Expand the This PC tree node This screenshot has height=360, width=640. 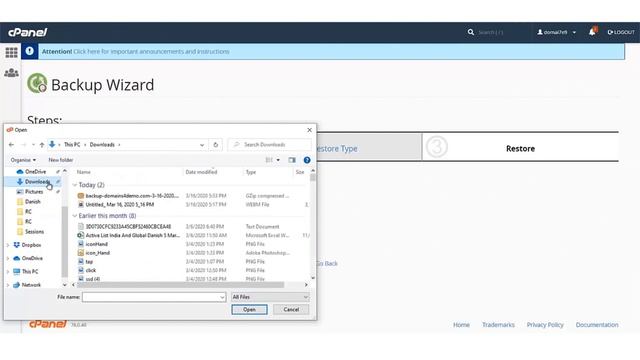click(8, 271)
